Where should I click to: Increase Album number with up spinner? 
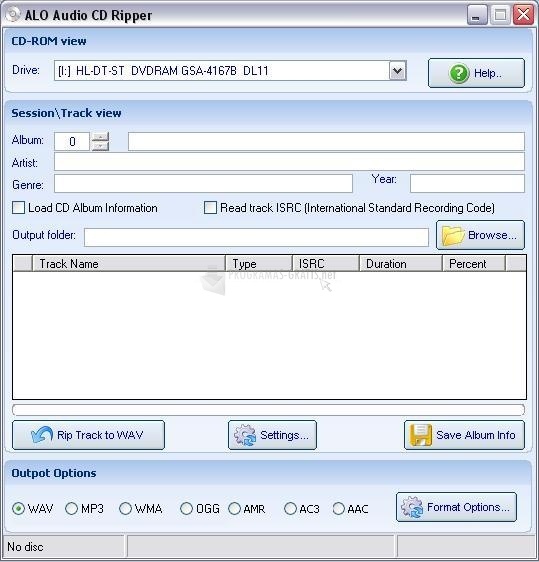(x=100, y=137)
